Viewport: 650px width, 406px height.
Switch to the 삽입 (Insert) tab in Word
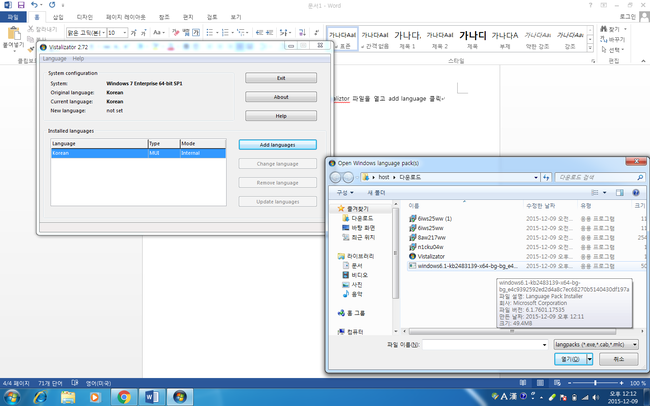(58, 17)
